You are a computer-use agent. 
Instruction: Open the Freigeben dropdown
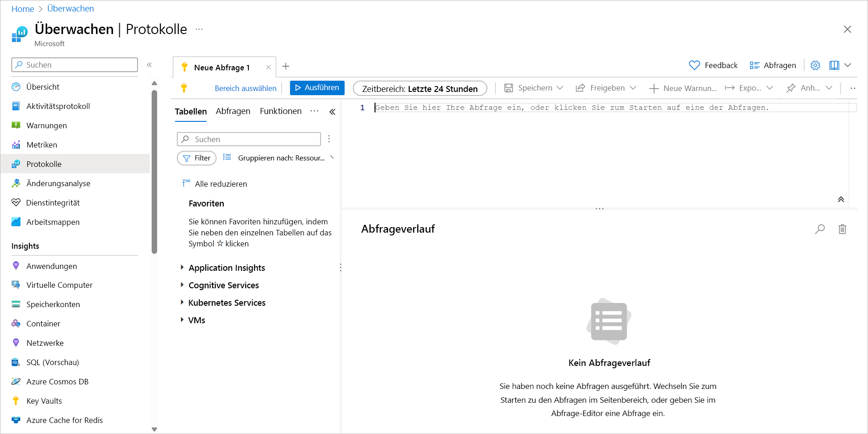coord(606,88)
